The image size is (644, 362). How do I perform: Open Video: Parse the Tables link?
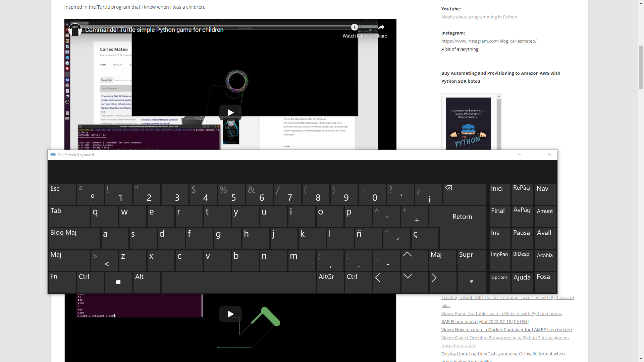pyautogui.click(x=501, y=314)
